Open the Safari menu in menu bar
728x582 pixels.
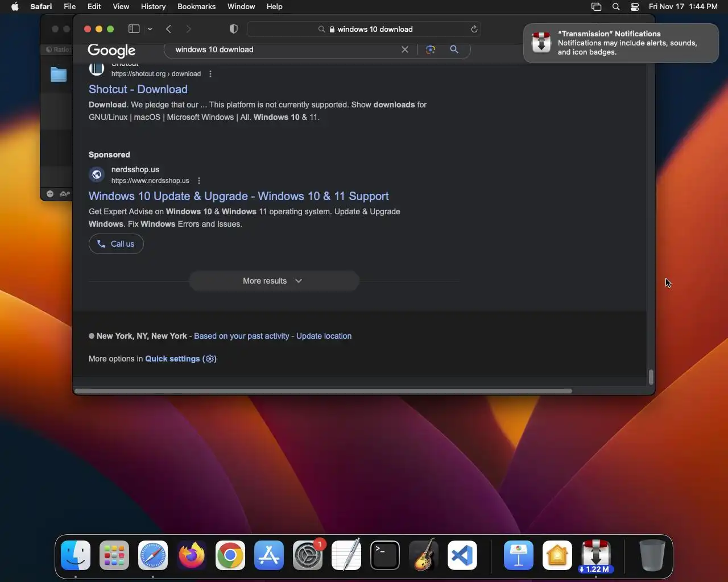(x=41, y=7)
